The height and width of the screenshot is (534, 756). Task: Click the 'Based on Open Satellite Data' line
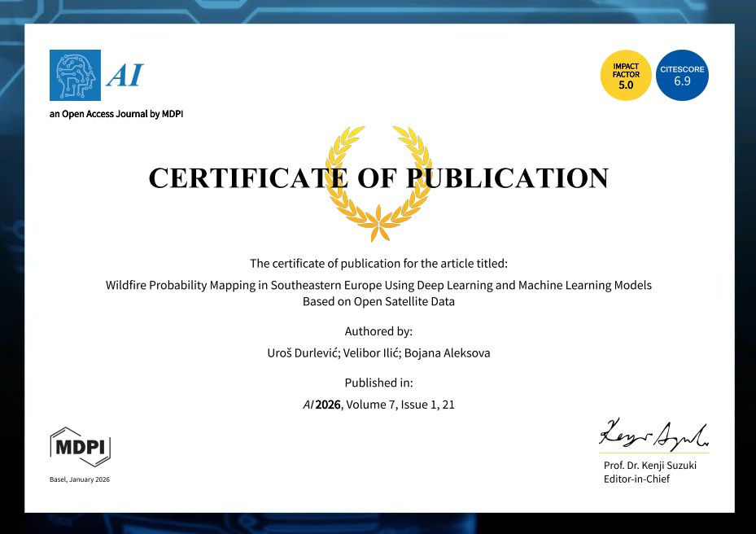click(378, 301)
